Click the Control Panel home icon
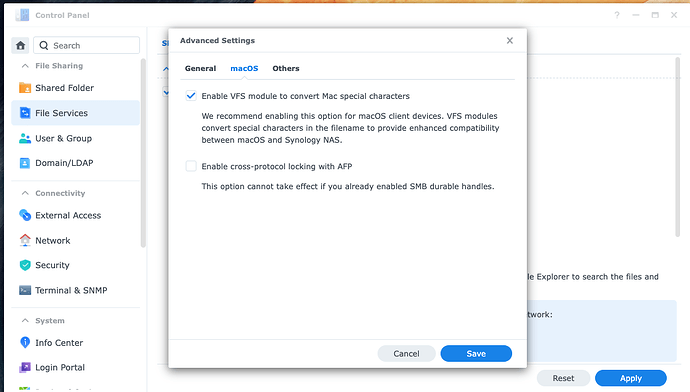Screen dimensions: 690x392 (x=20, y=45)
